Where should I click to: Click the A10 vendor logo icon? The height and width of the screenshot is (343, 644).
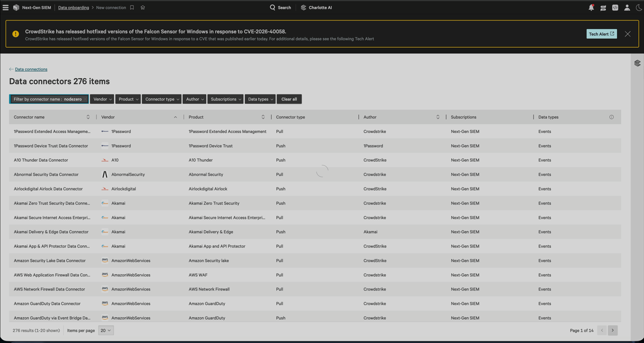[105, 160]
